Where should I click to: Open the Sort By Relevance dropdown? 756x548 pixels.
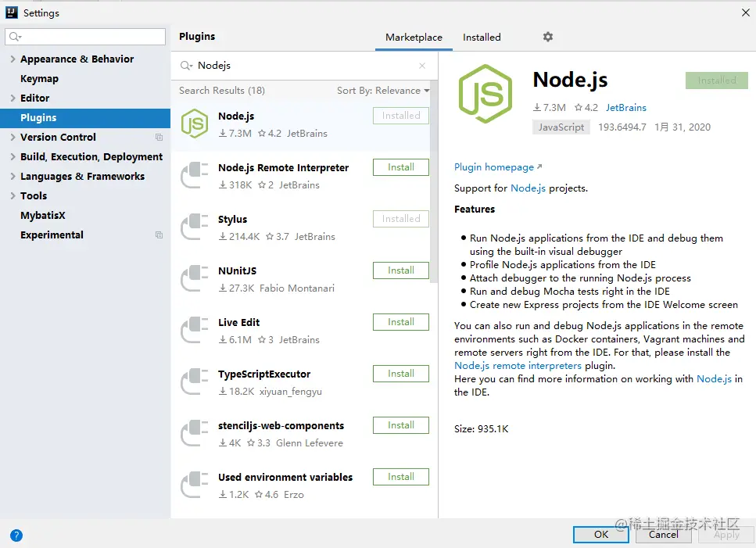pos(383,91)
